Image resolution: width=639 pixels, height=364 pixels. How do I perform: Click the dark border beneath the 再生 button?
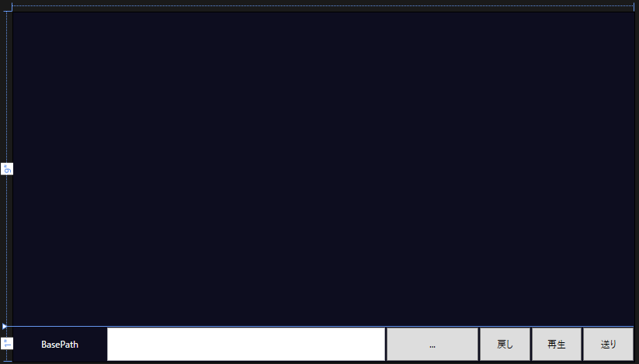click(x=556, y=362)
